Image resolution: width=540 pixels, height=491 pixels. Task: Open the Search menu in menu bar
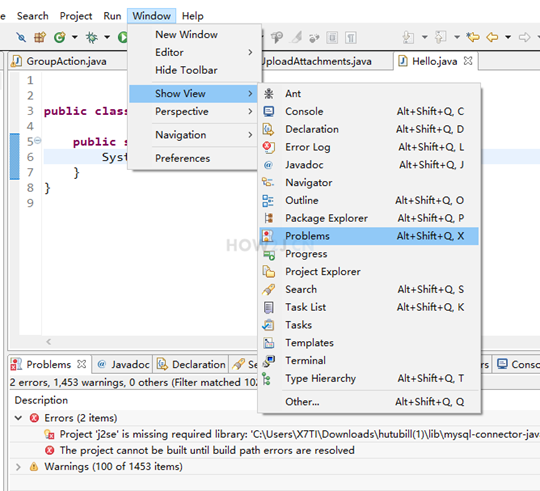click(33, 16)
